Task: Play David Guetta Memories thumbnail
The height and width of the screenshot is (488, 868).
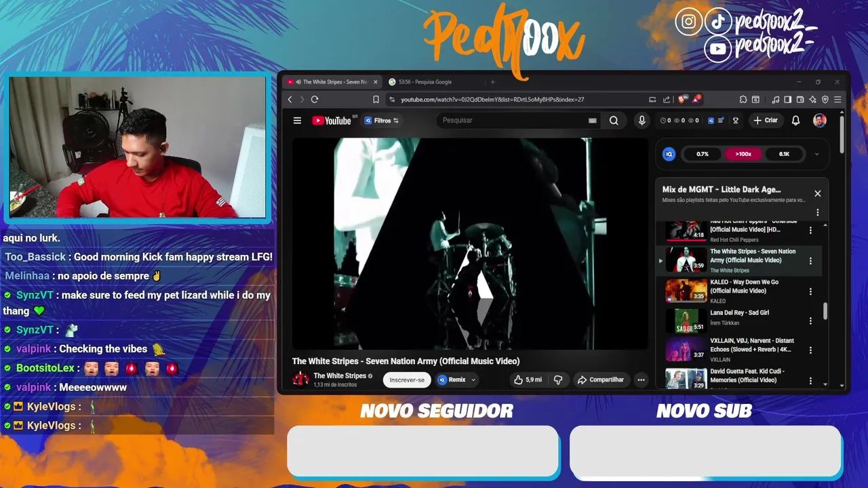Action: tap(686, 378)
